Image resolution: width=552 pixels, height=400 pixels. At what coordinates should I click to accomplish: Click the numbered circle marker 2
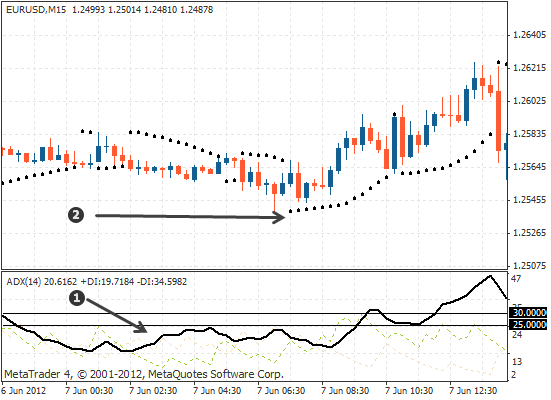[x=76, y=215]
